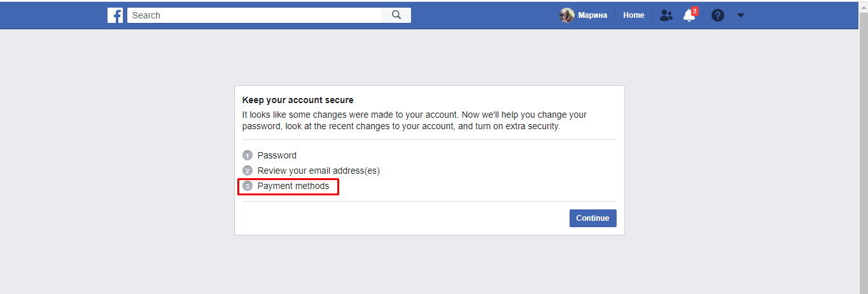This screenshot has width=868, height=294.
Task: Expand the account menu arrow
Action: [741, 15]
